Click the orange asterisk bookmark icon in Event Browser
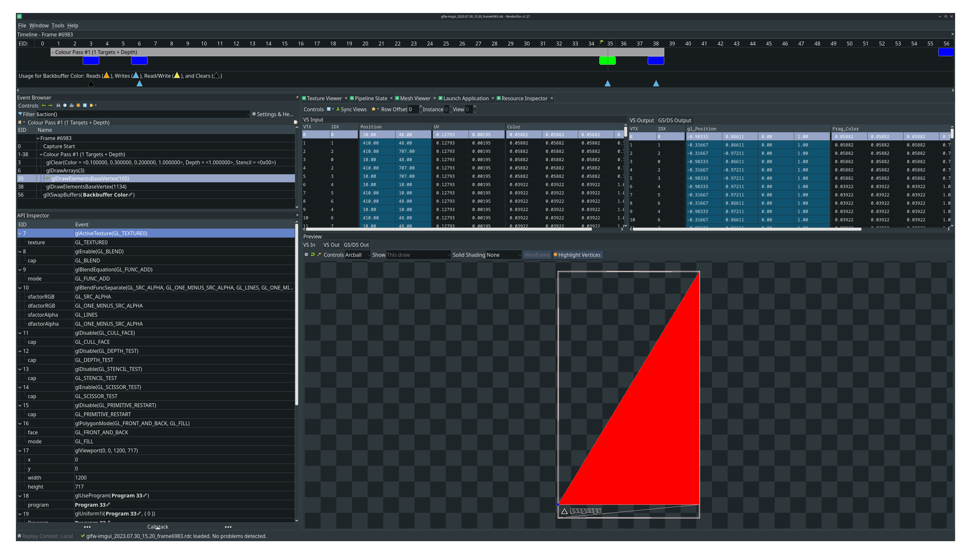 pos(78,105)
